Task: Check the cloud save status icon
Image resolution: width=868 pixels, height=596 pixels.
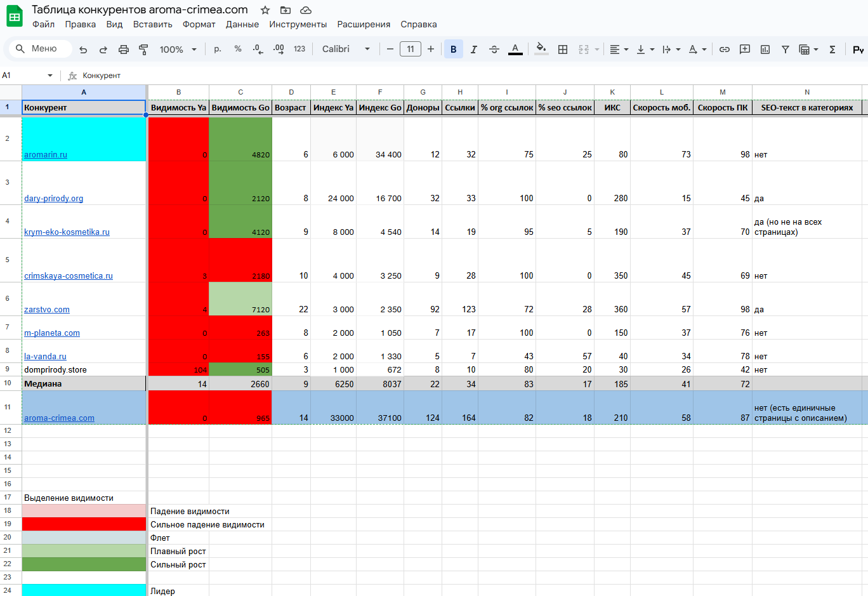Action: tap(306, 10)
